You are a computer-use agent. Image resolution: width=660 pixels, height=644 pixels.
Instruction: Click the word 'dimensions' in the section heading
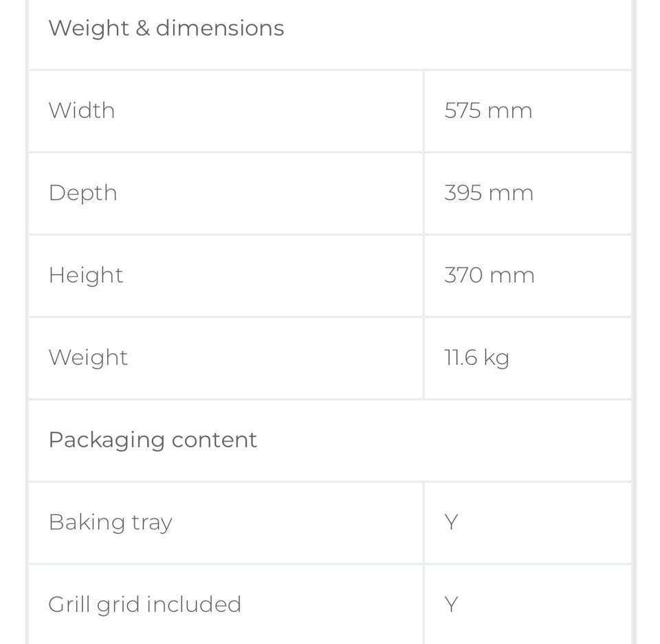220,28
